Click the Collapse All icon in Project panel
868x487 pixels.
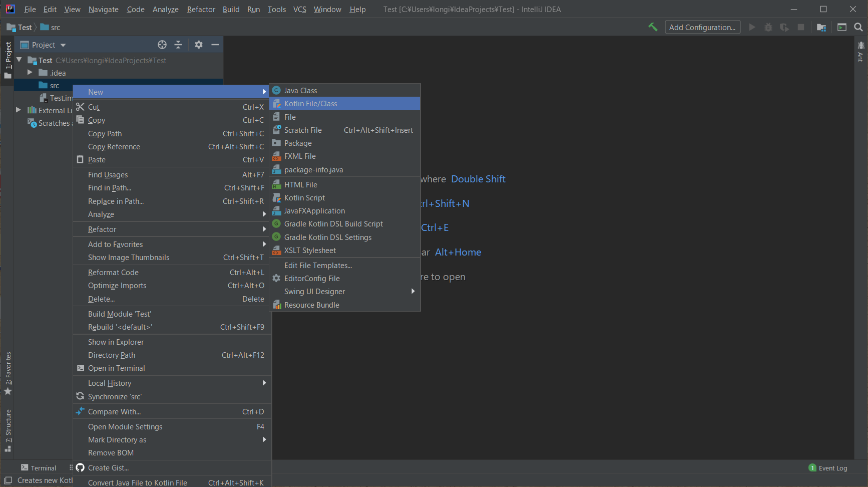[x=178, y=45]
